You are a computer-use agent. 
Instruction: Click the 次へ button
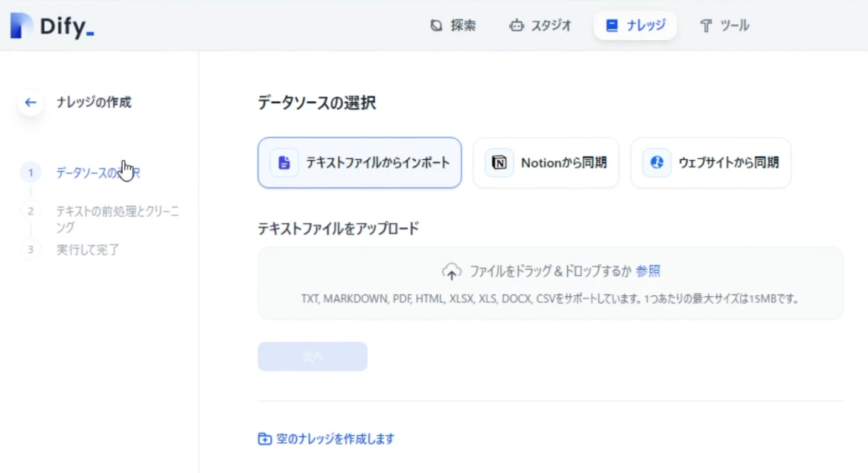coord(312,357)
